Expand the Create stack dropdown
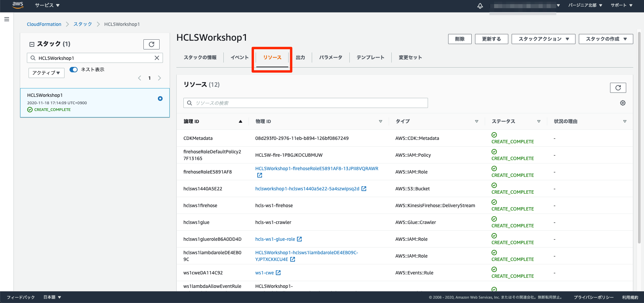Screen dimensions: 644x303 pos(606,39)
